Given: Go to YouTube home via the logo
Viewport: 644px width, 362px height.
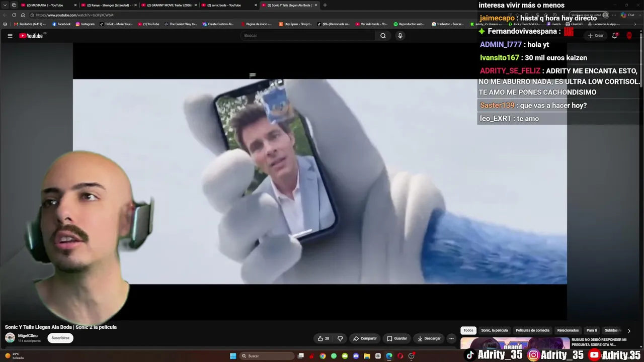Looking at the screenshot, I should (31, 36).
